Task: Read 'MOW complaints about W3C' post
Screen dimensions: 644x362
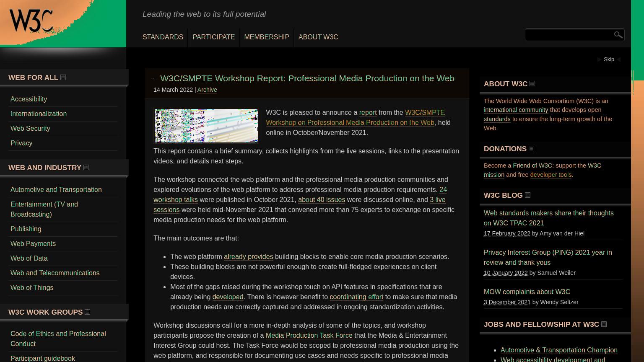Action: (527, 292)
